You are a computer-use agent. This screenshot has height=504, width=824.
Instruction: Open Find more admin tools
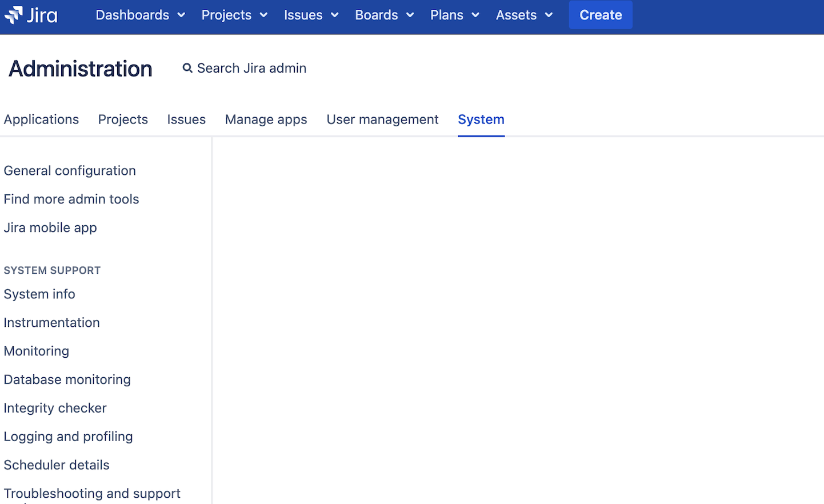(71, 199)
